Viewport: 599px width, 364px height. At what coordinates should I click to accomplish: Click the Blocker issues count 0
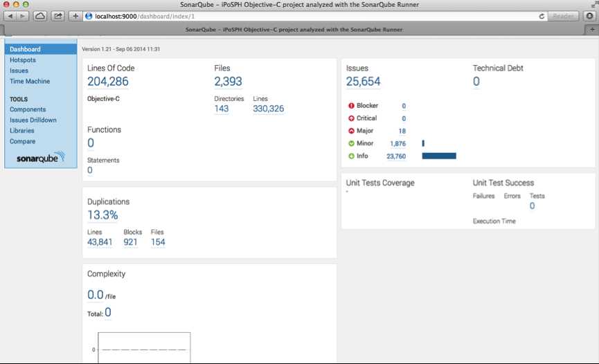tap(404, 106)
